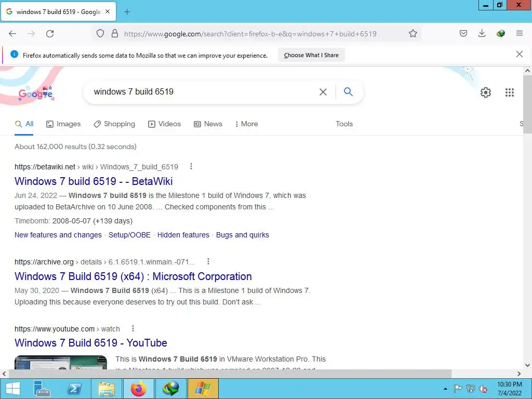Open the search Tools options

tap(344, 124)
